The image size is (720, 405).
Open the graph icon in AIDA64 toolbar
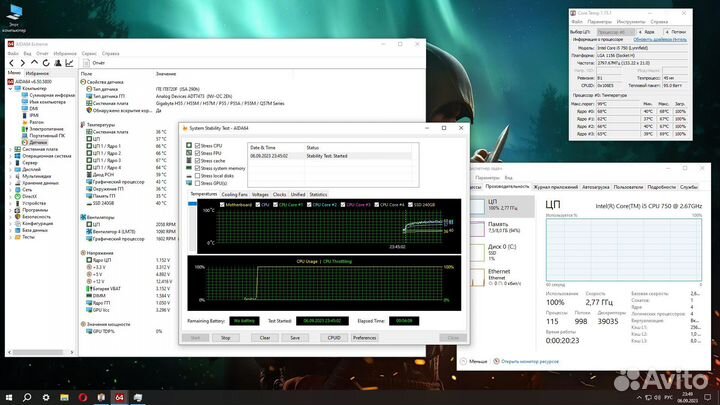click(69, 63)
